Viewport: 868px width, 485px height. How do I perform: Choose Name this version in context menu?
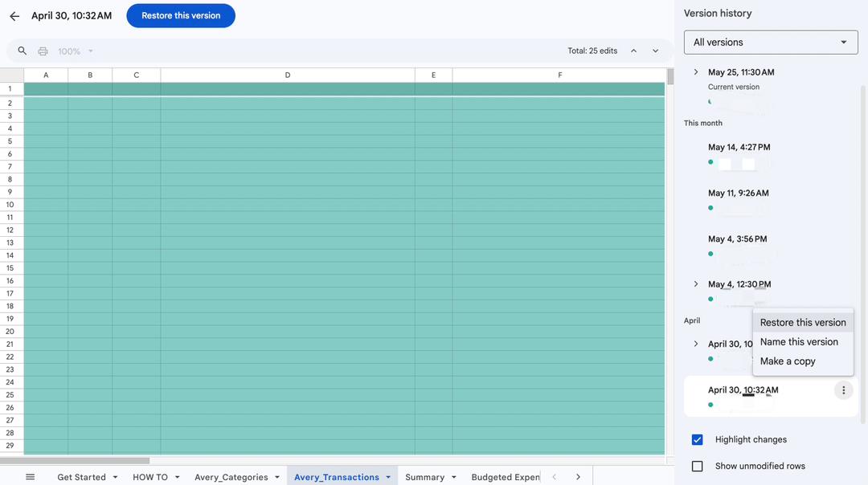tap(803, 342)
